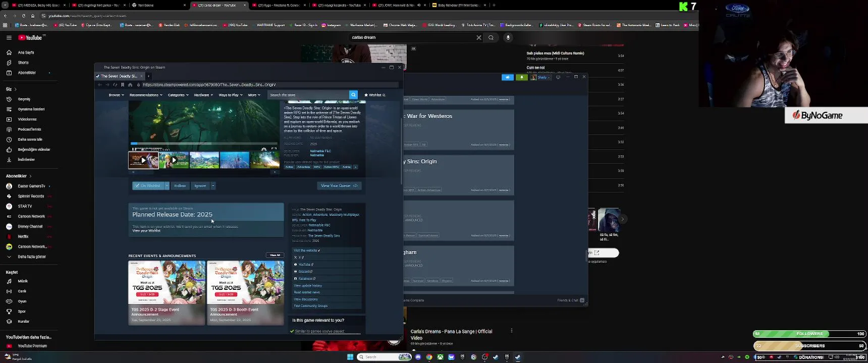The height and width of the screenshot is (363, 868).
Task: Click View Your Queue button
Action: point(339,186)
